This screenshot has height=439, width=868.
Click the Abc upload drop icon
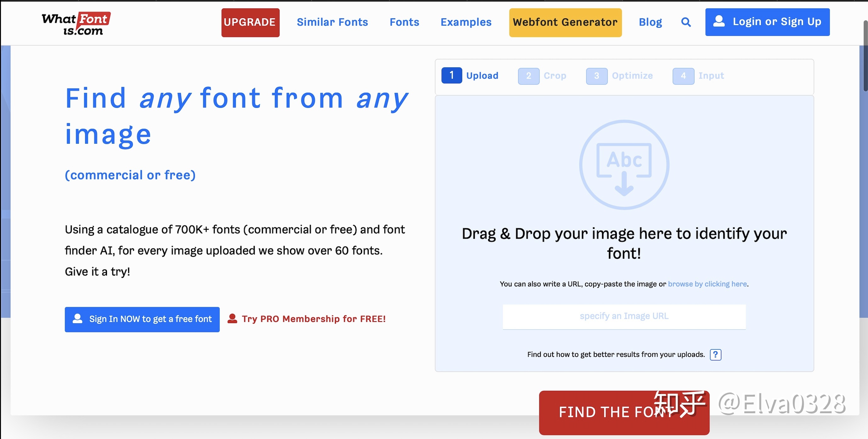pos(624,165)
